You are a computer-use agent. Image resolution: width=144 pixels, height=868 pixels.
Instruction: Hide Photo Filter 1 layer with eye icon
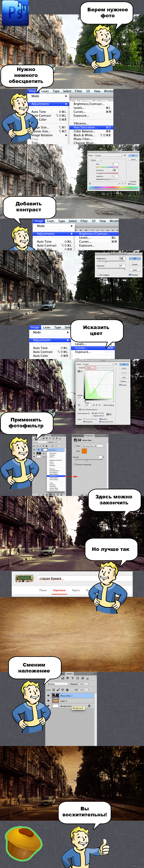[49, 696]
